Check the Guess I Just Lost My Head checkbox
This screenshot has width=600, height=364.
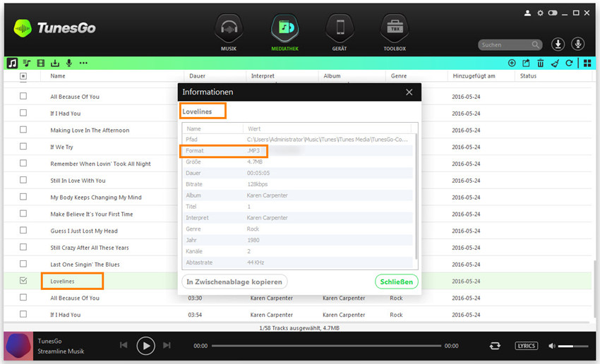23,230
